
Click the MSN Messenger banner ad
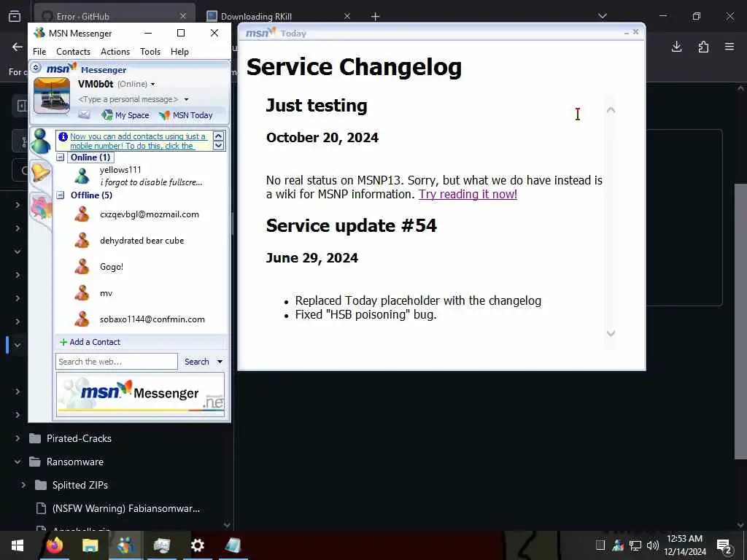(141, 394)
